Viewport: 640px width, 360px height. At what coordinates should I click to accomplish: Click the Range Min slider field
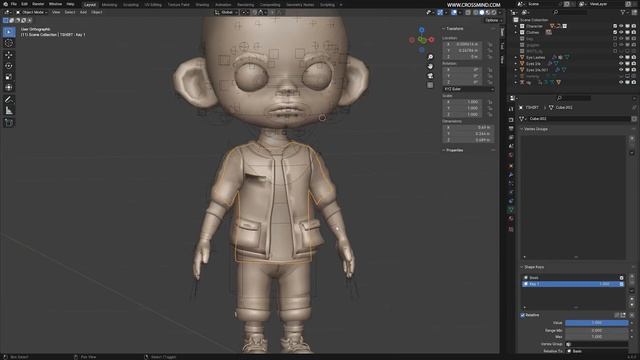(596, 330)
